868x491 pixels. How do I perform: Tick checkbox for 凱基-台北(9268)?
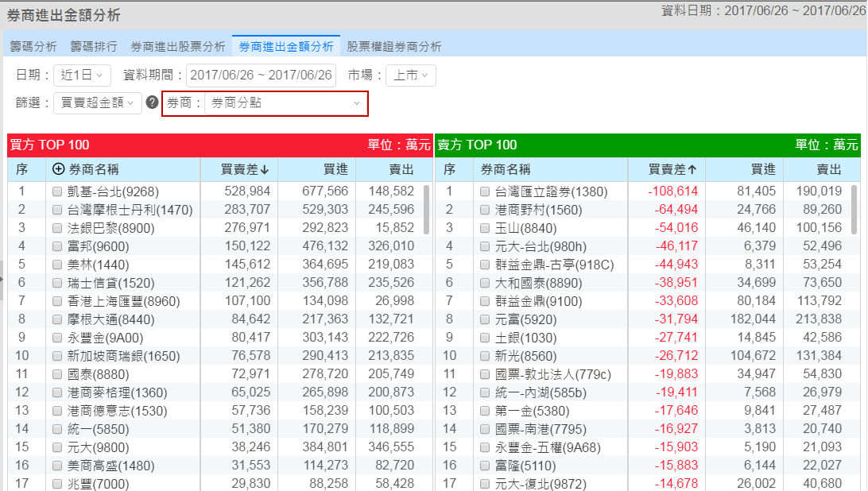[57, 191]
